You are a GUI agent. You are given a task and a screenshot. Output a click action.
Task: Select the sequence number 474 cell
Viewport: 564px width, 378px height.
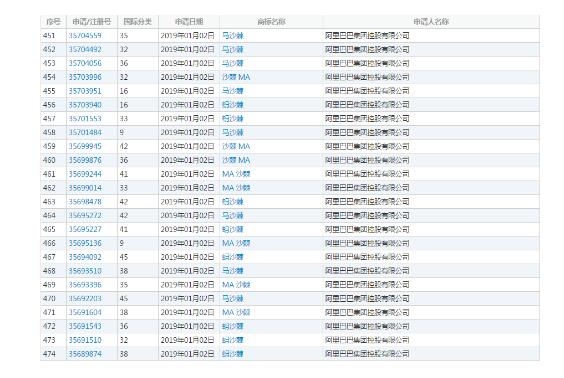coord(53,354)
